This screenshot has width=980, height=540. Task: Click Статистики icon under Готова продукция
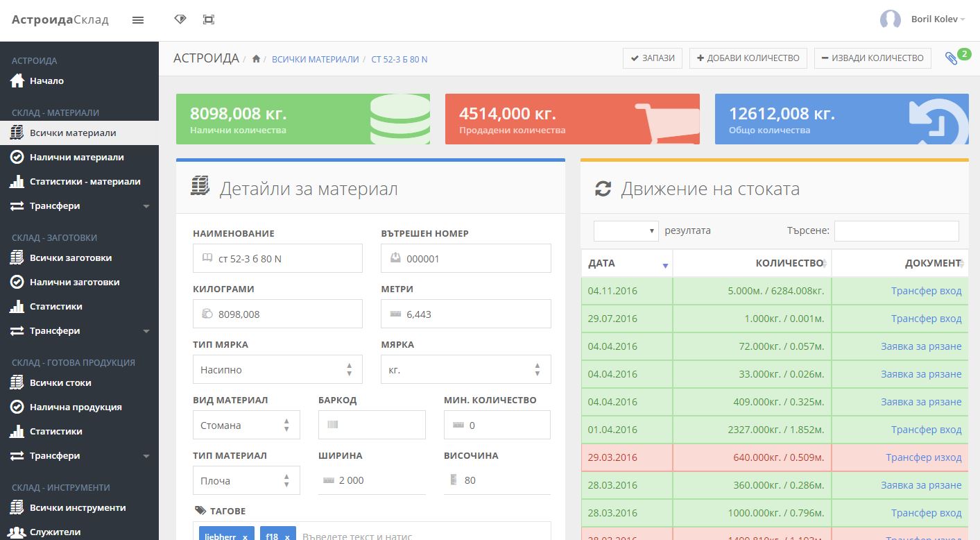pos(17,431)
